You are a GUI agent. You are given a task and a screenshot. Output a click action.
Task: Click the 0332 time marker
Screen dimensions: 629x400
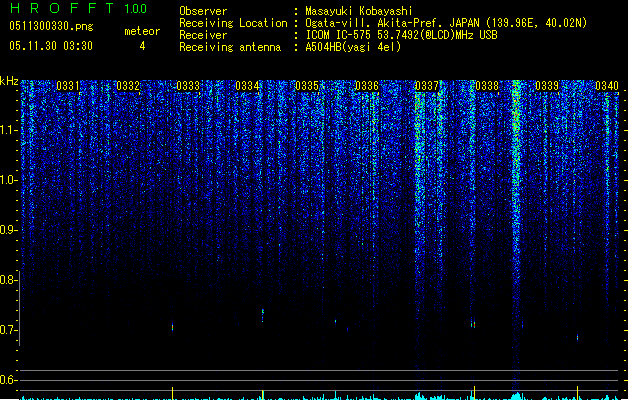pyautogui.click(x=128, y=86)
